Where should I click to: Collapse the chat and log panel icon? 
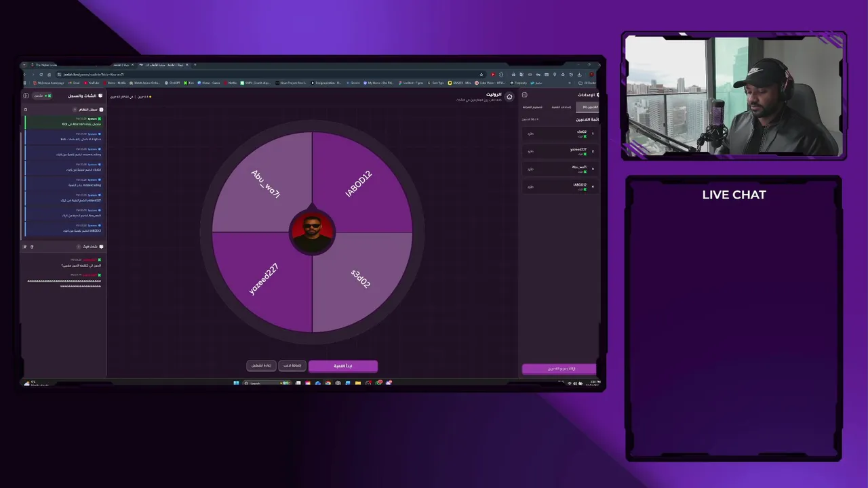[x=26, y=96]
